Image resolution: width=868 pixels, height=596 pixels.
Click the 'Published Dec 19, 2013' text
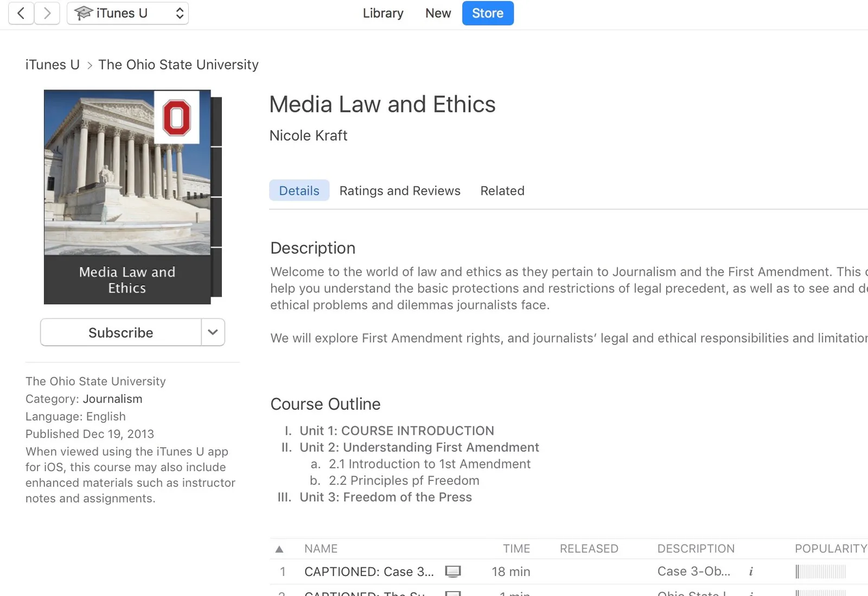[x=90, y=434]
